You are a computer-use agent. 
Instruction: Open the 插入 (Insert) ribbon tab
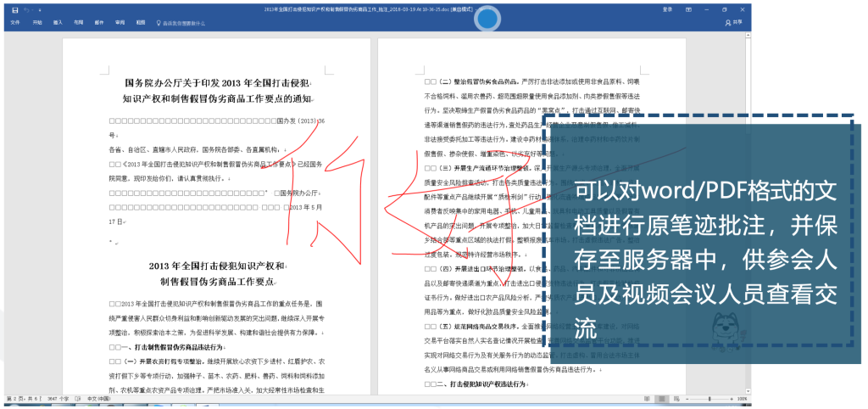coord(58,23)
